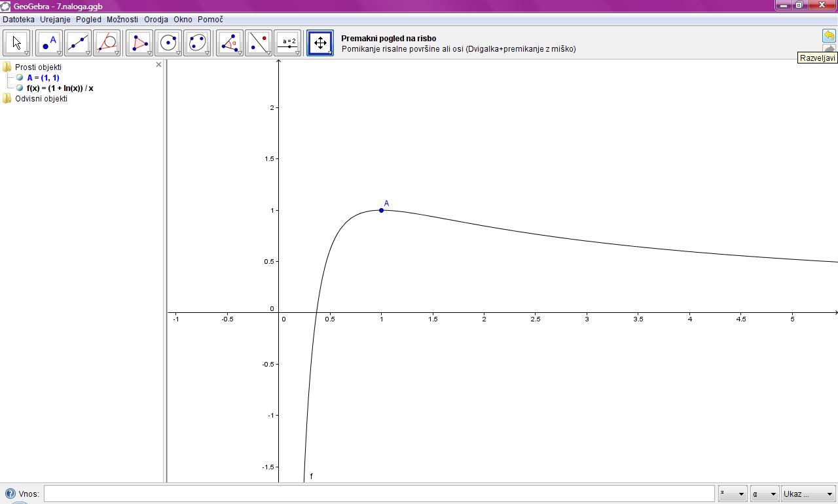Screen dimensions: 838x504
Task: Collapse the Prosti objekti folder
Action: pos(7,67)
